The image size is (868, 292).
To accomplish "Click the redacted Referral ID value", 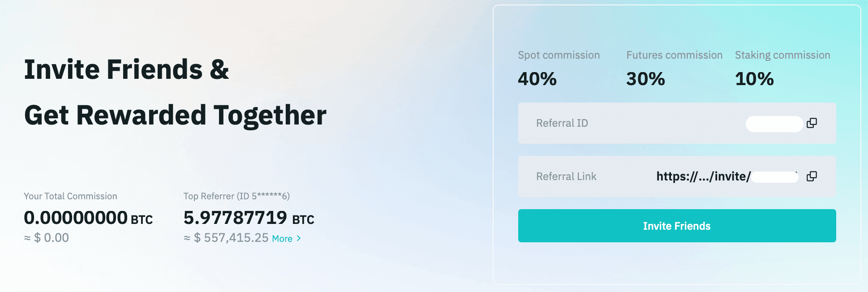I will pyautogui.click(x=774, y=124).
